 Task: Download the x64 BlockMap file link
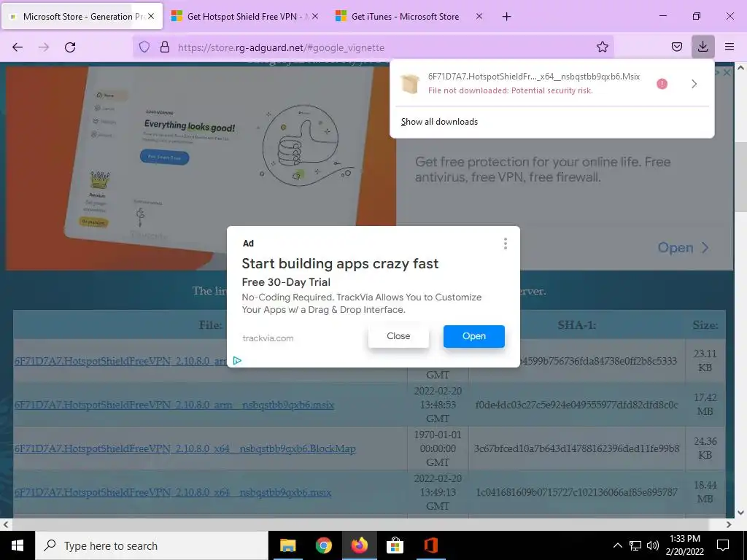pos(185,448)
